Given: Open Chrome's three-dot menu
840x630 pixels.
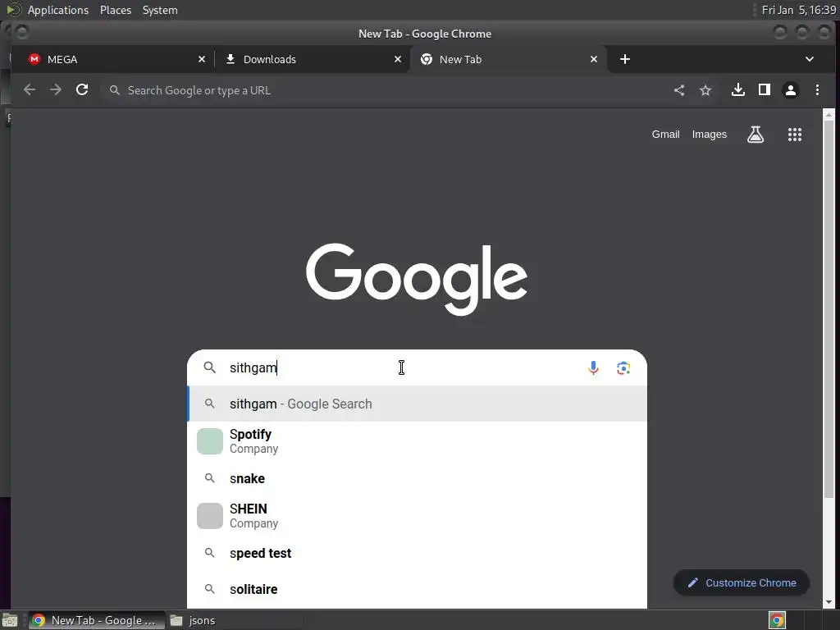Looking at the screenshot, I should tap(817, 90).
